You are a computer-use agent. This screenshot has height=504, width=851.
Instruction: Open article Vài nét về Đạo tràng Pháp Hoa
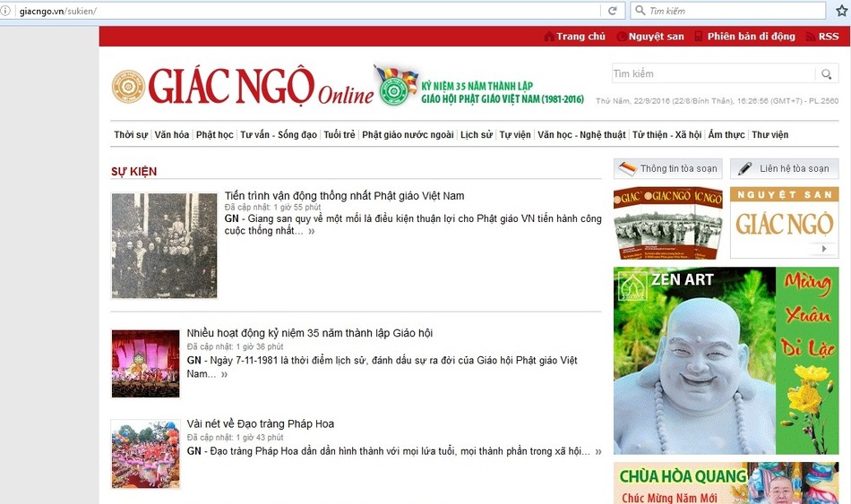(x=261, y=423)
